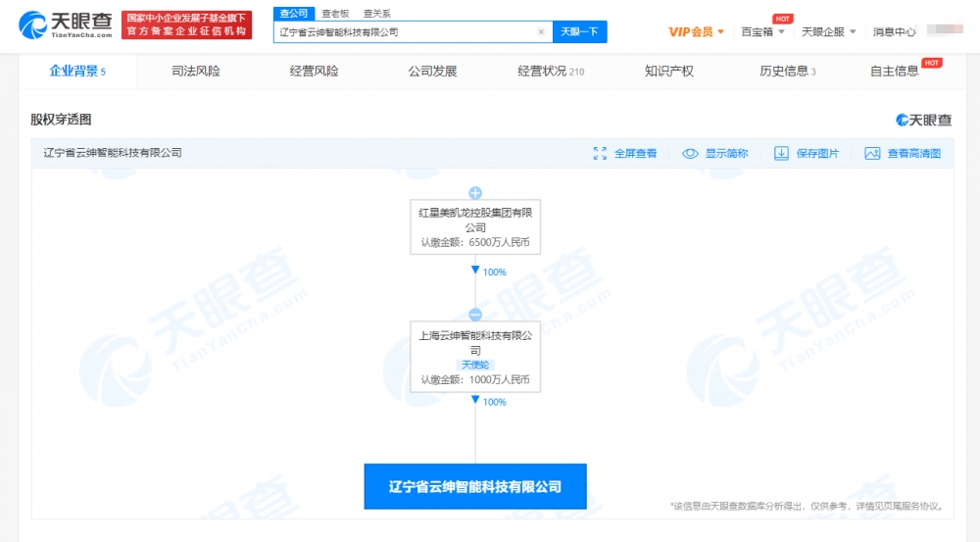Click the 认缴金额：6500万人民币 text

[x=475, y=242]
